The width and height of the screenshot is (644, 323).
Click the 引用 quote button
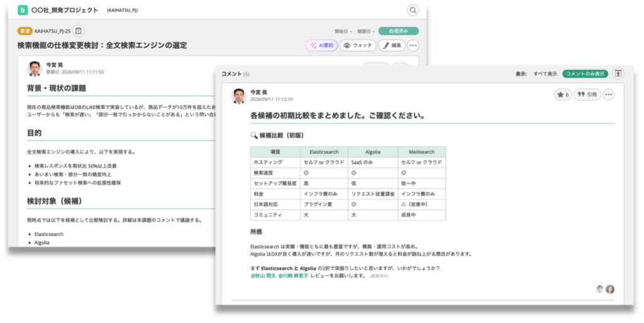click(x=587, y=94)
